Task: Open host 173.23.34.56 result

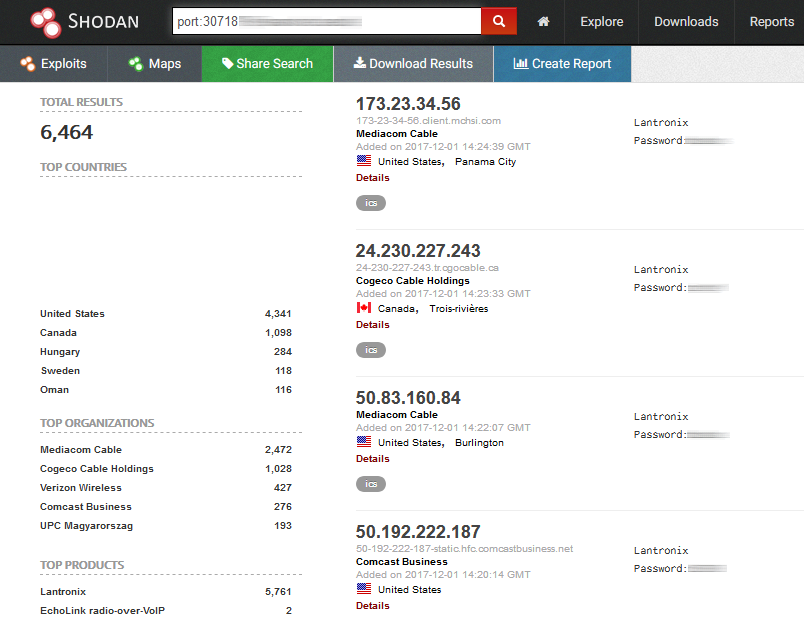Action: [408, 104]
